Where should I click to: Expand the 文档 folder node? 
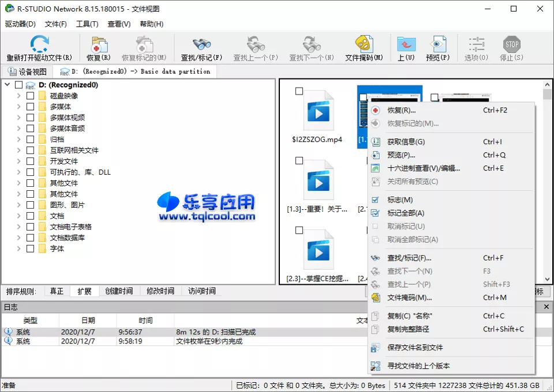[x=18, y=216]
